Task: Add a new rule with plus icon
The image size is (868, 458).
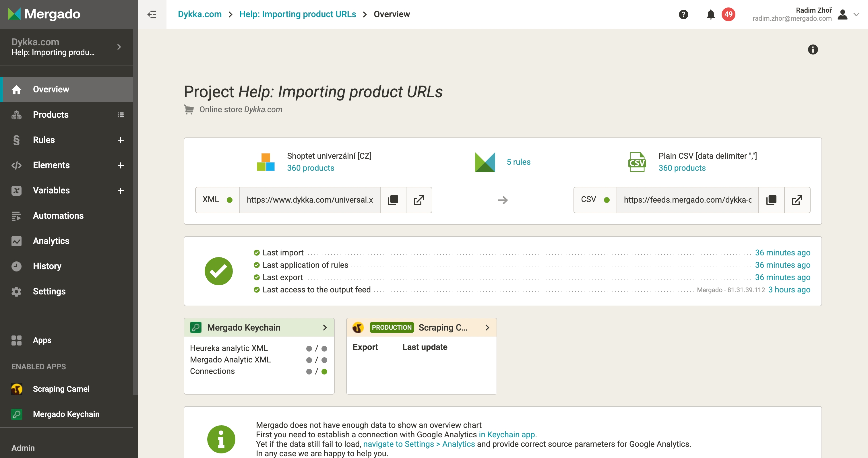Action: (120, 140)
